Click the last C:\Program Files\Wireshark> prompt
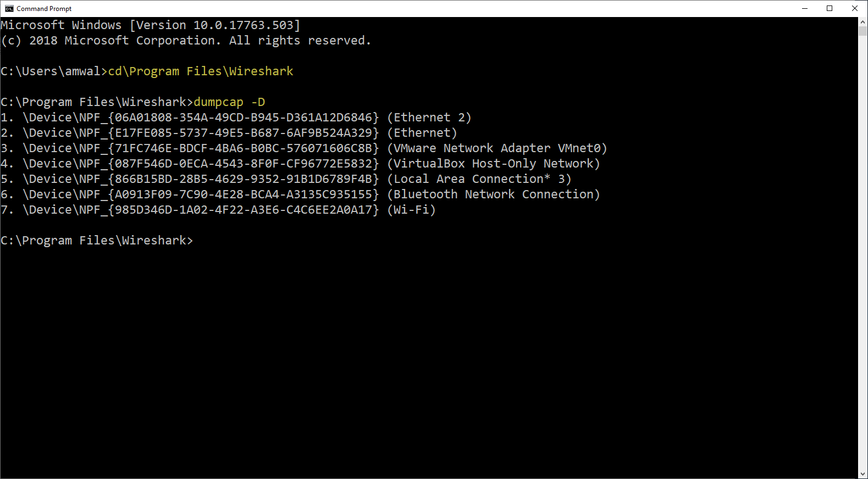Screen dimensions: 868x479 point(97,241)
